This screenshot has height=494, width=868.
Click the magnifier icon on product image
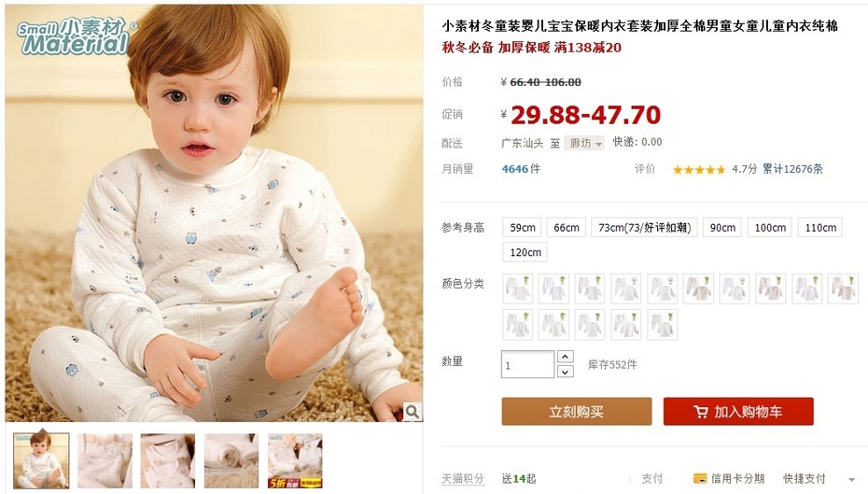coord(412,412)
